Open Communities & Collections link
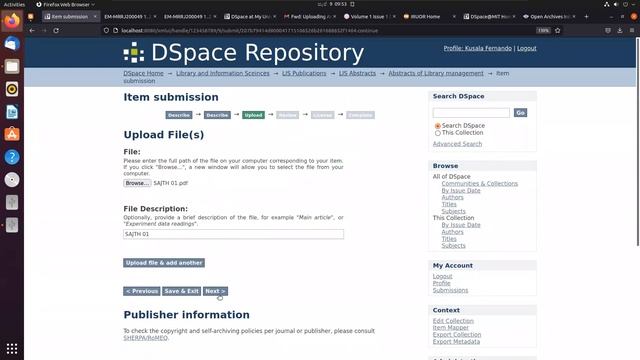 [480, 184]
